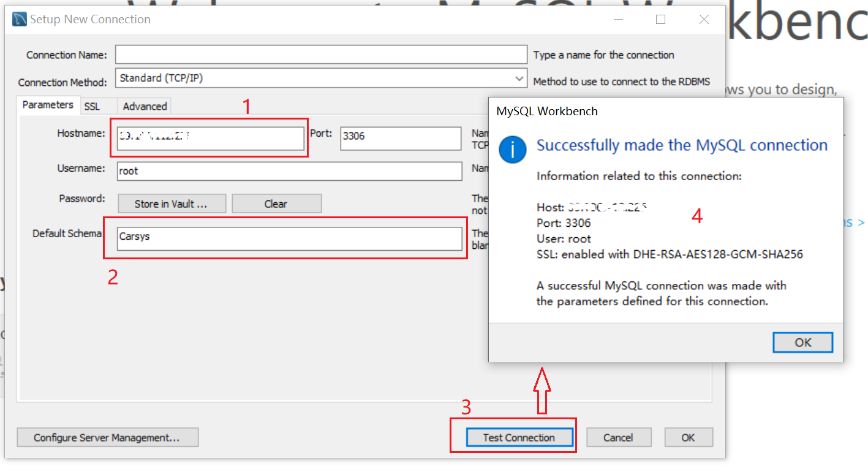Click the 'Method to use to connect to the RDBMS' hint
This screenshot has width=868, height=472.
pyautogui.click(x=622, y=82)
